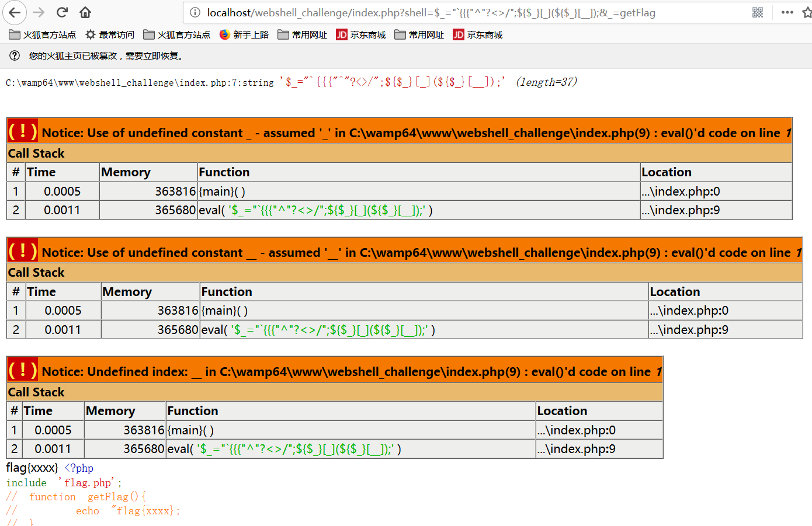Click homepage tampered notification text
The height and width of the screenshot is (526, 812).
(x=107, y=56)
